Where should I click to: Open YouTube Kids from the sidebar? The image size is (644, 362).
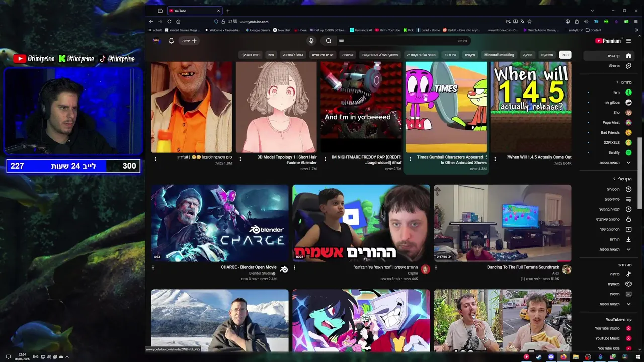608,348
